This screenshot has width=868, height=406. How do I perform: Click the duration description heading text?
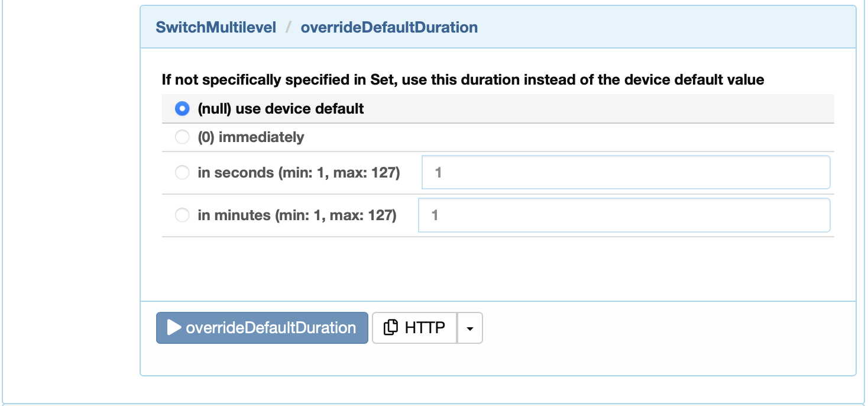point(463,79)
